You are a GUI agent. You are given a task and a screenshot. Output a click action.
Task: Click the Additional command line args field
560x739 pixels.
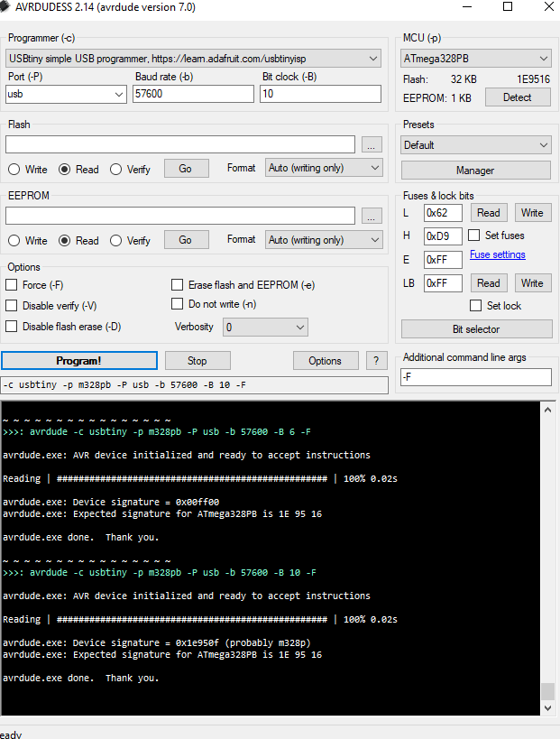[x=476, y=377]
